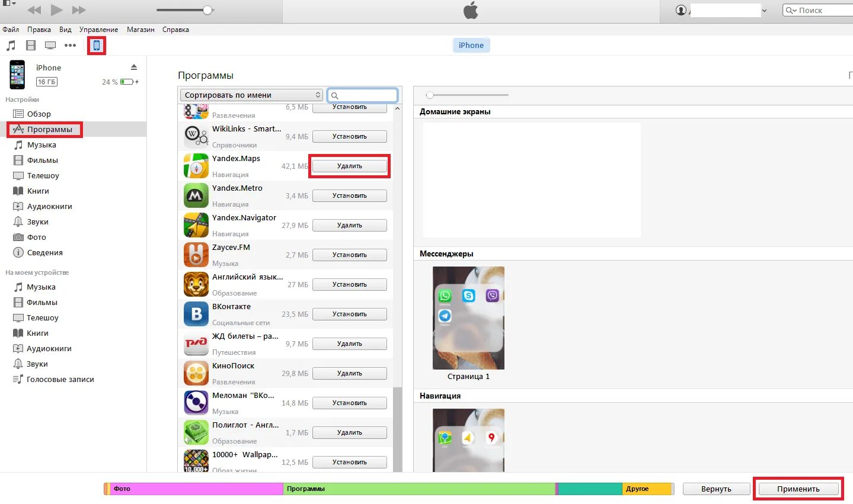This screenshot has height=504, width=853.
Task: Focus the Поиск search box
Action: [x=818, y=10]
